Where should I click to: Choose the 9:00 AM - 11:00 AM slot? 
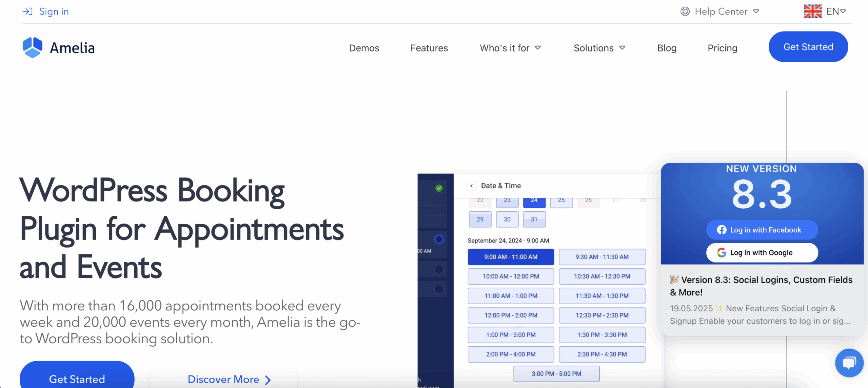(x=511, y=257)
